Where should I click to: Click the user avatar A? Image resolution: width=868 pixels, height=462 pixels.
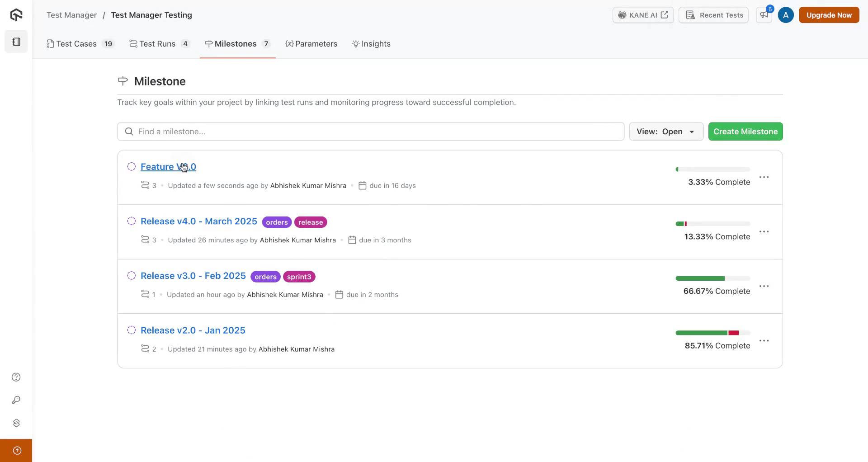click(x=786, y=15)
